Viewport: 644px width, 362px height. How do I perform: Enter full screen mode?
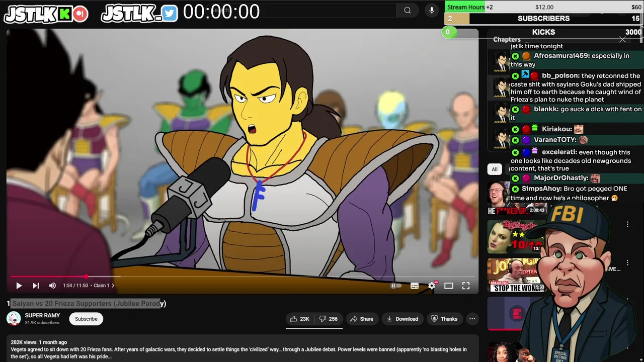pos(466,286)
